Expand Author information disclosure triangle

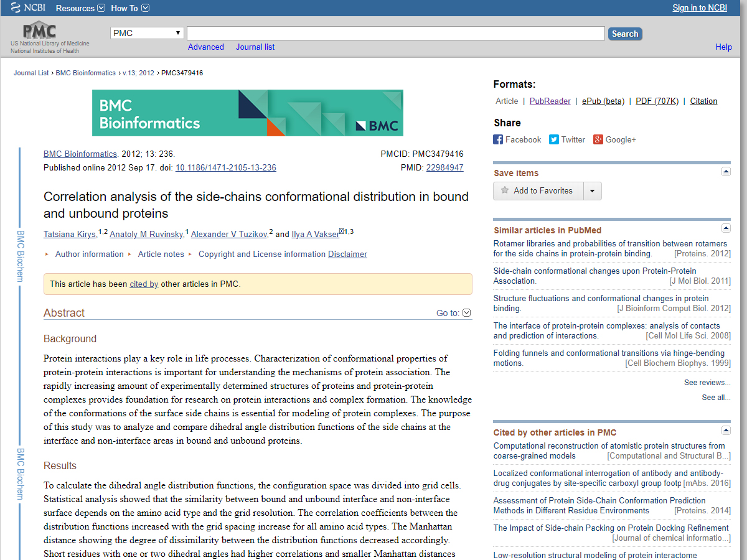(47, 254)
